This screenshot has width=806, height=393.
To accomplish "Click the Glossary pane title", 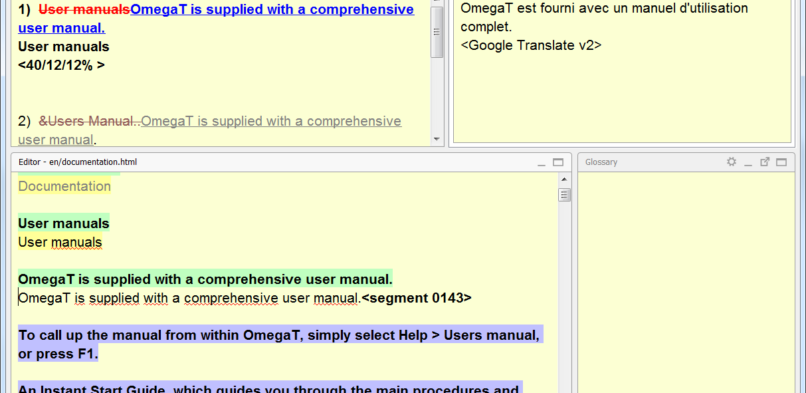I will [601, 162].
